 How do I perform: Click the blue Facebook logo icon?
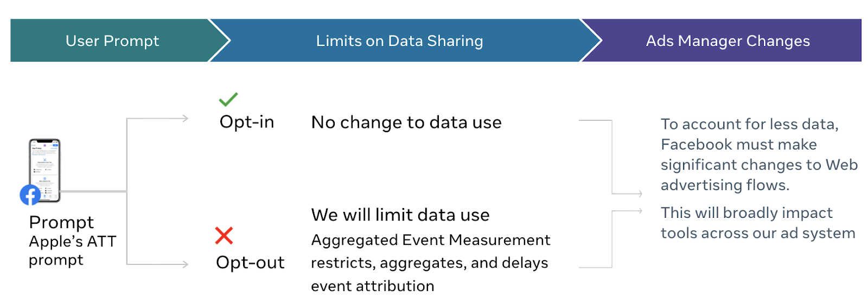30,195
